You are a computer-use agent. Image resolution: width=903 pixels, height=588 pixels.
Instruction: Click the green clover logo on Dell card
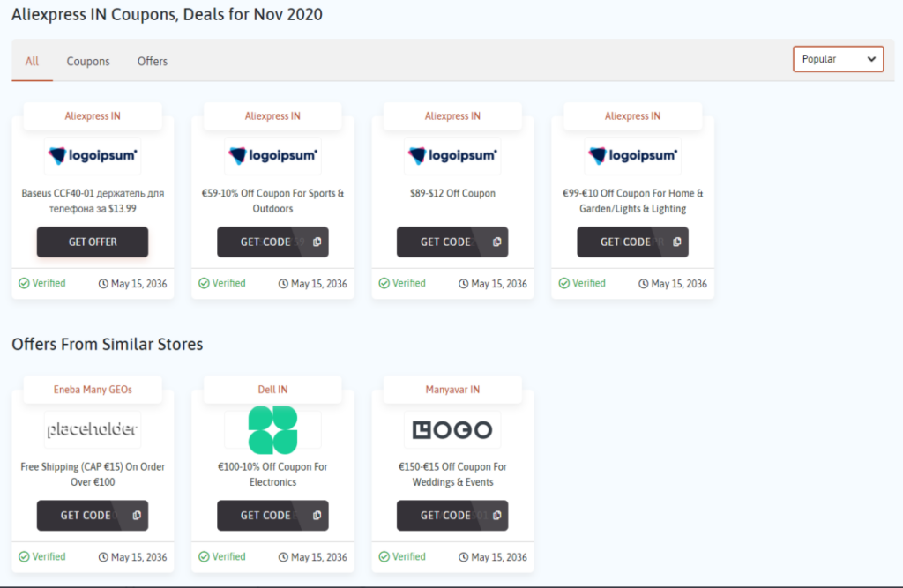click(272, 429)
